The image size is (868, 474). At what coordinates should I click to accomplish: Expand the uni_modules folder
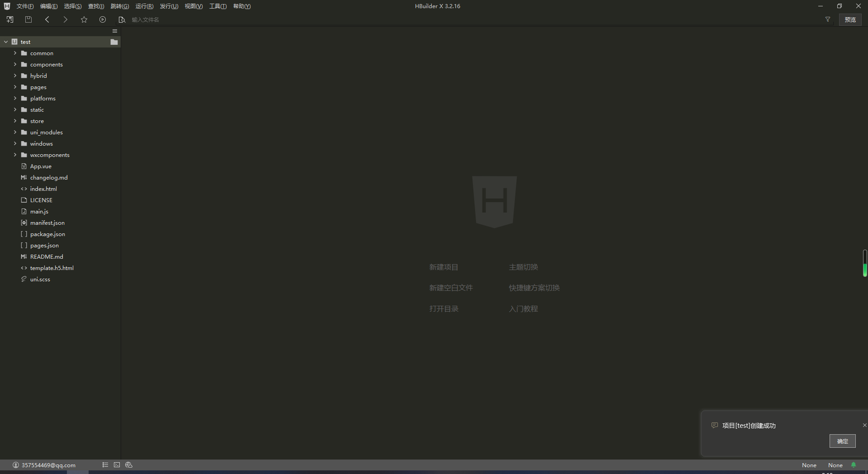pyautogui.click(x=15, y=133)
